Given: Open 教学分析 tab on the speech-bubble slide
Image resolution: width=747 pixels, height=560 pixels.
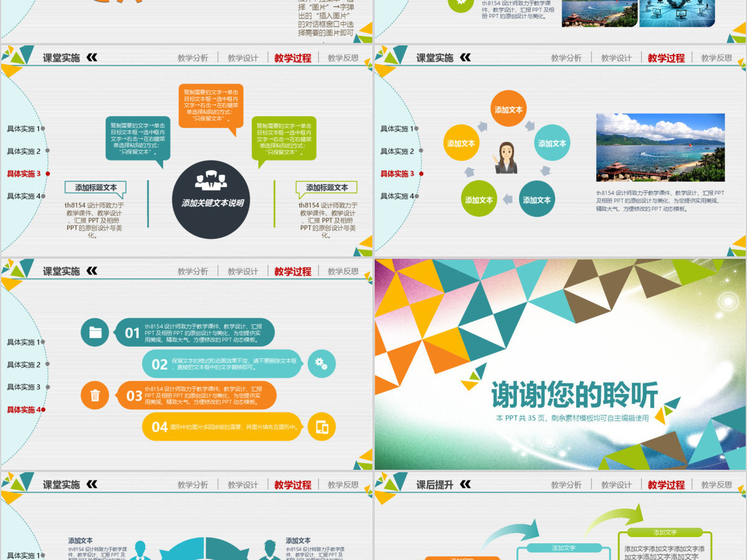Looking at the screenshot, I should pyautogui.click(x=193, y=58).
